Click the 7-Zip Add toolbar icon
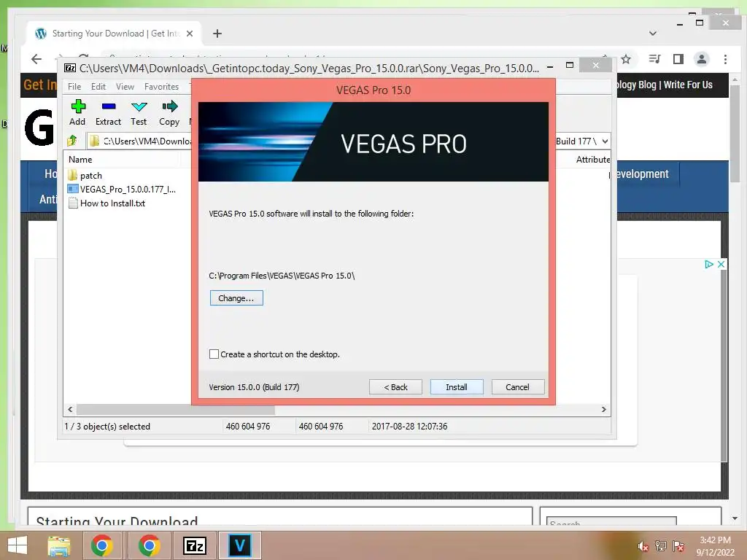This screenshot has width=747, height=560. (x=77, y=113)
